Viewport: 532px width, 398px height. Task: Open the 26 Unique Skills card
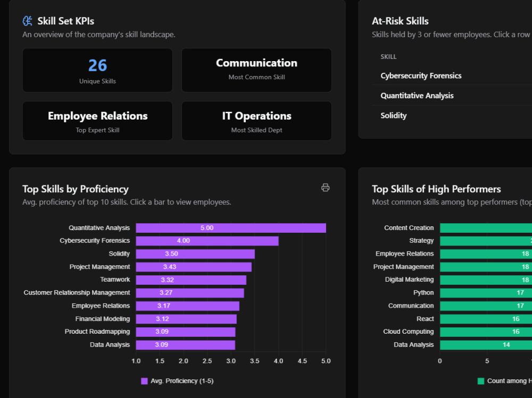(97, 70)
